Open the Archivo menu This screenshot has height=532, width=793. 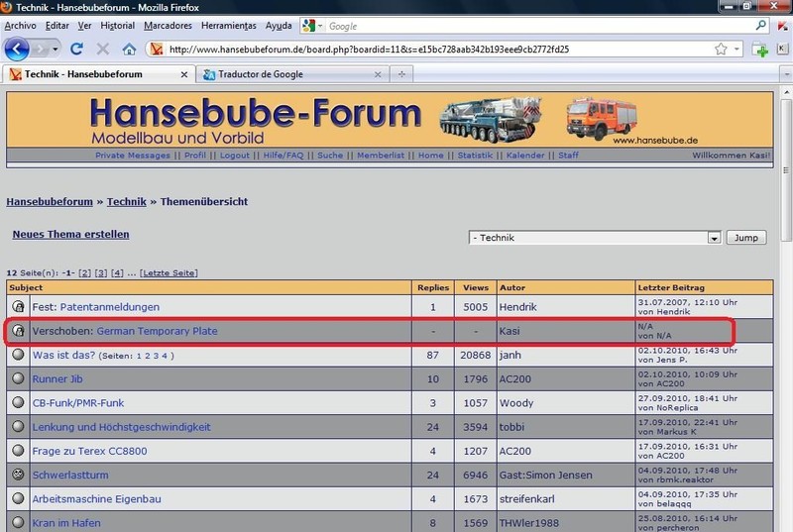click(20, 25)
